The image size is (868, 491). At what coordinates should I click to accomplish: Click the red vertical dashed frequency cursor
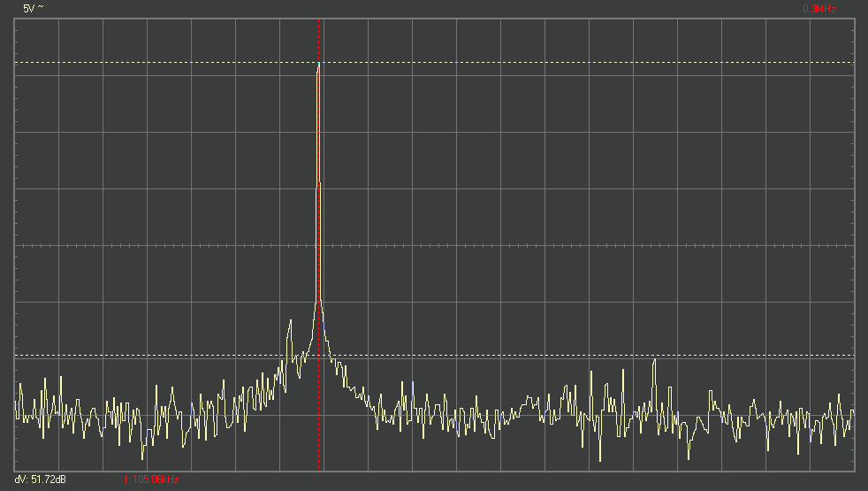(318, 177)
